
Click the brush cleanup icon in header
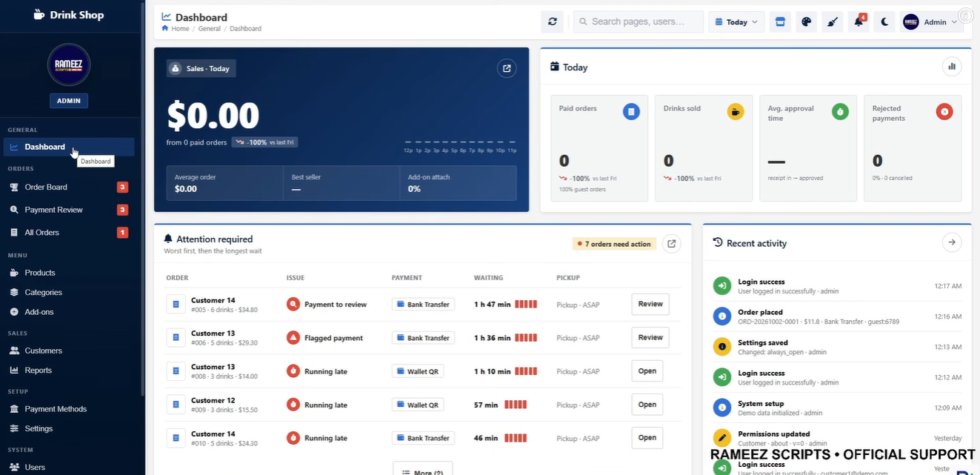[x=832, y=21]
